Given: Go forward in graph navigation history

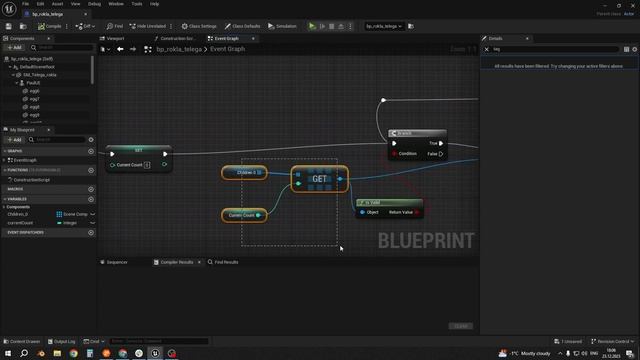Looking at the screenshot, I should pos(133,49).
